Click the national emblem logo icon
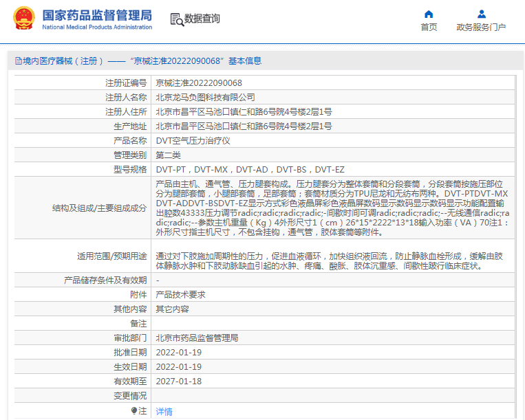The width and height of the screenshot is (525, 420). [x=23, y=19]
